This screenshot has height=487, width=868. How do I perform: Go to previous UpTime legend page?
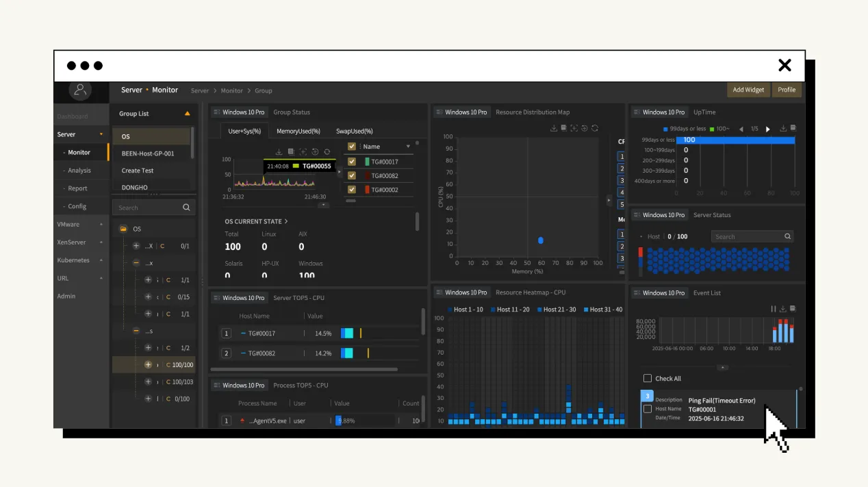pos(741,129)
